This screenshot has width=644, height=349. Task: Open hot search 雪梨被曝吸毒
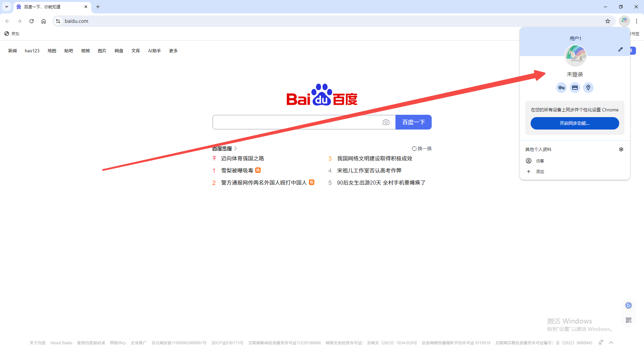pos(237,170)
